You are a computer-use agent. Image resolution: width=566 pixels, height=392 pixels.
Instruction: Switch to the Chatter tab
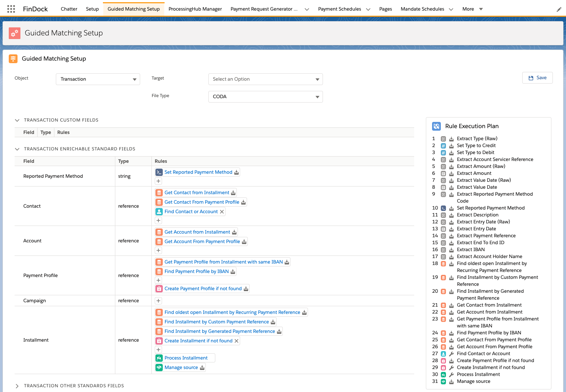coord(69,9)
